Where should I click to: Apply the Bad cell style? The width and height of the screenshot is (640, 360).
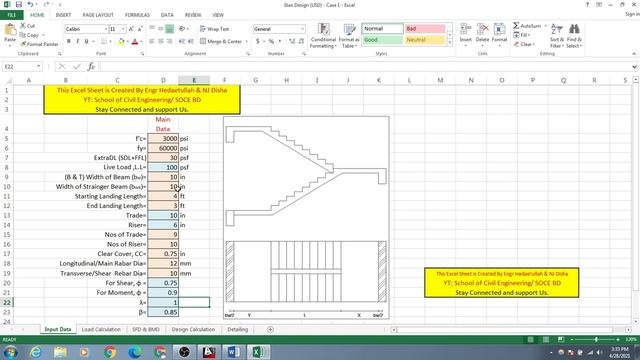(424, 29)
